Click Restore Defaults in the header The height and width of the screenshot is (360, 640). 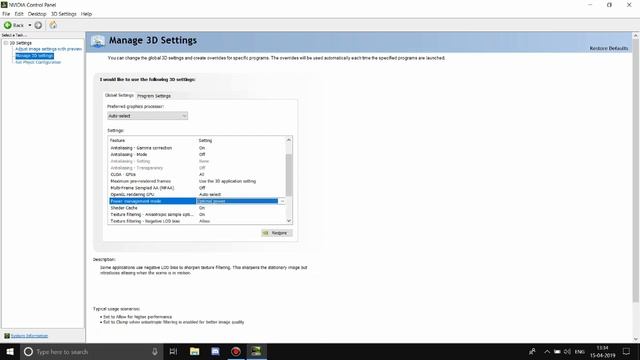tap(609, 48)
